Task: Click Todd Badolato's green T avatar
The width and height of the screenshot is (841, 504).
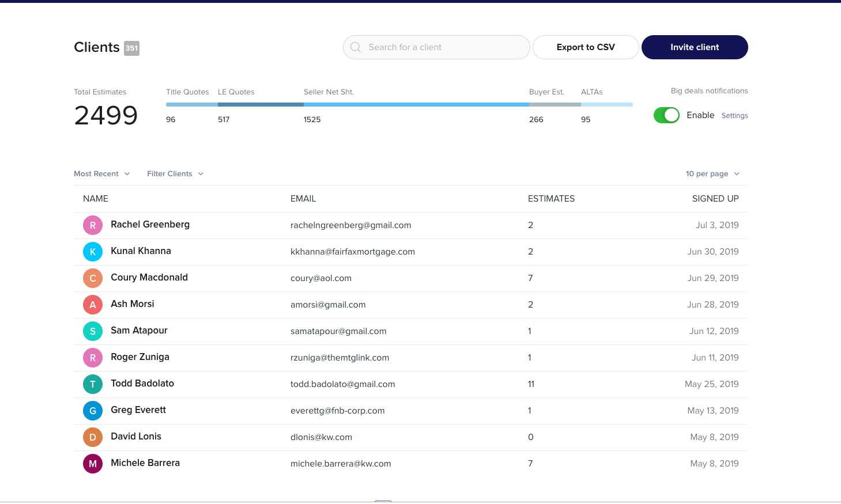Action: pos(93,384)
